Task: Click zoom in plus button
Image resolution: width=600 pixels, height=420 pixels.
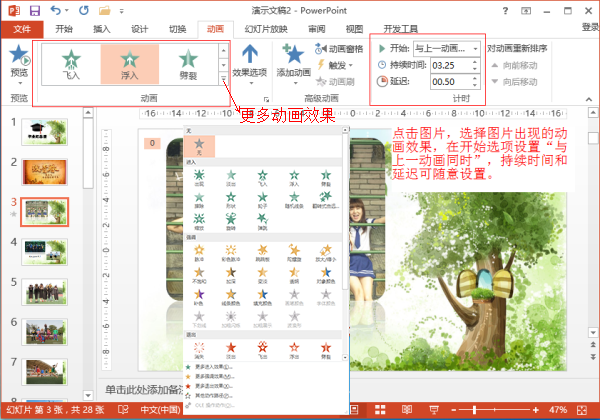Action: pyautogui.click(x=536, y=410)
